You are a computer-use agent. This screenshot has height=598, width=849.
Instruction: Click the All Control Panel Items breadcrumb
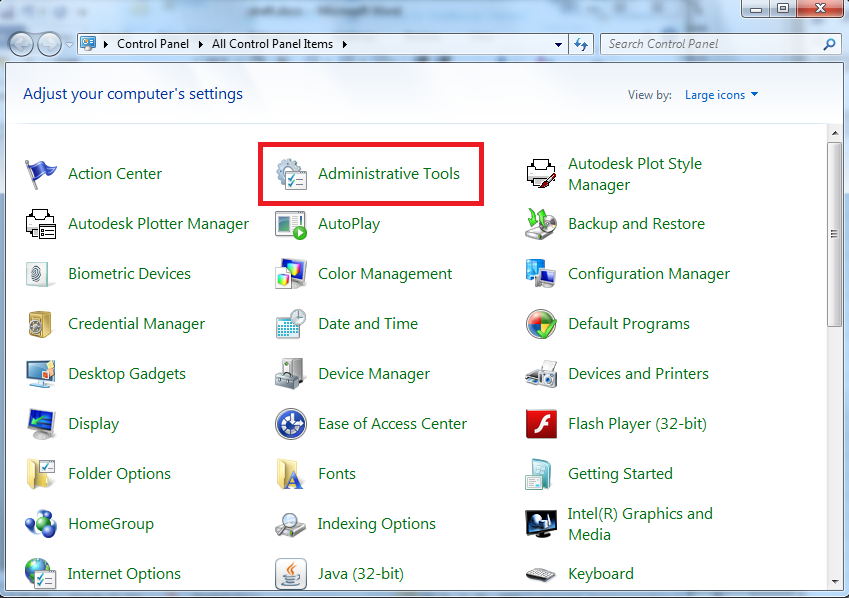[272, 44]
